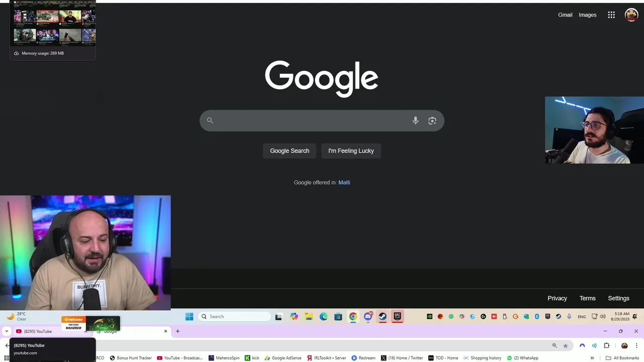Open the Google AdSense bookmark
The image size is (644, 362).
(x=283, y=358)
